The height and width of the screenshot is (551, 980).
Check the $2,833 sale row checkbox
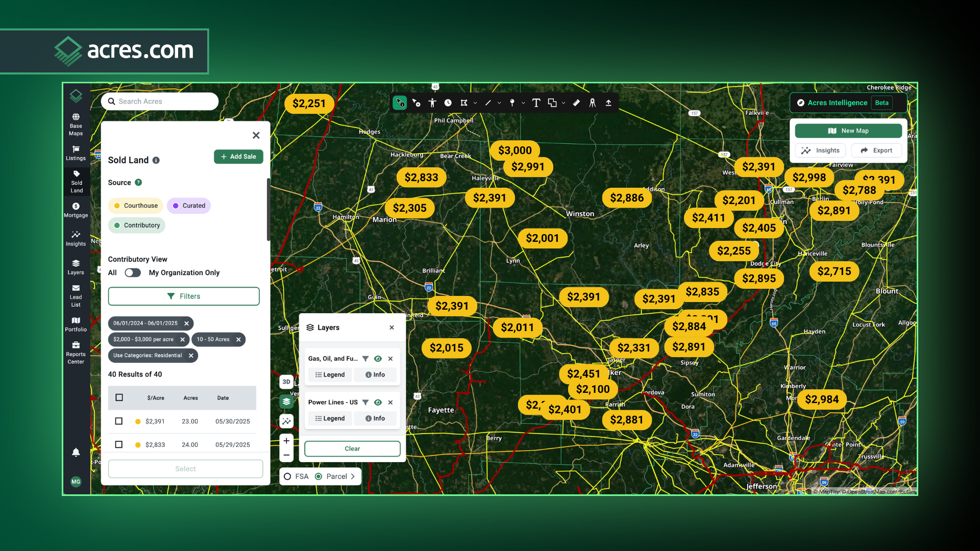point(119,444)
